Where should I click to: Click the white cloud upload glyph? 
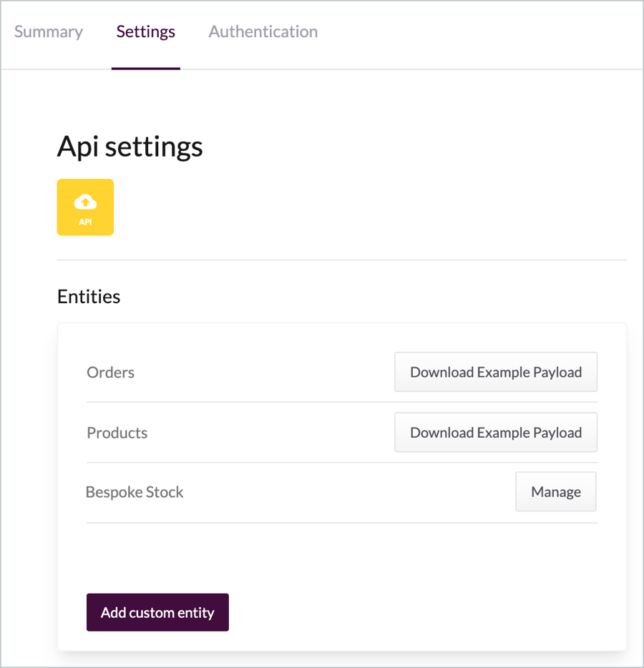click(x=85, y=202)
